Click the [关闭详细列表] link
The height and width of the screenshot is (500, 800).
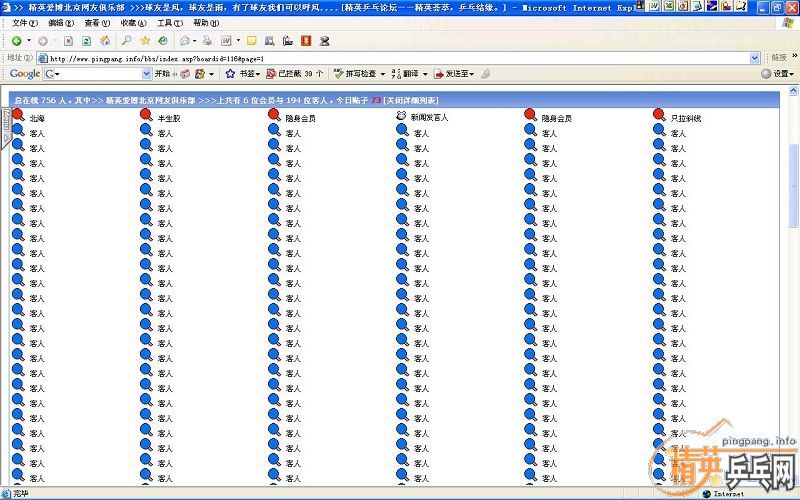pyautogui.click(x=411, y=101)
